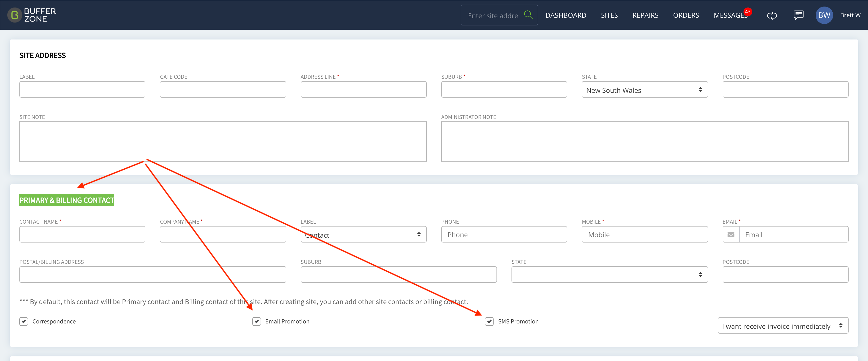Viewport: 868px width, 361px height.
Task: Open the Orders page link
Action: pyautogui.click(x=686, y=16)
